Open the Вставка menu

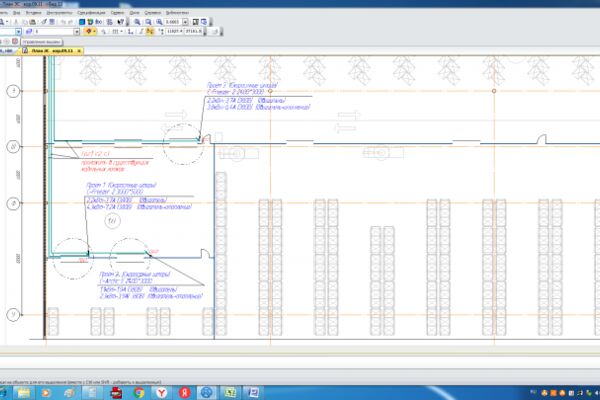click(x=33, y=13)
